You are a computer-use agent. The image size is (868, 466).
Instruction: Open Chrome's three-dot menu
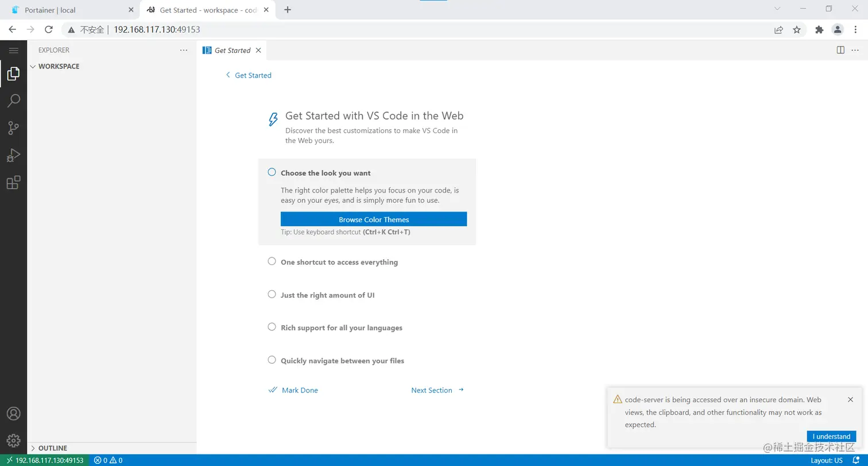pos(856,30)
